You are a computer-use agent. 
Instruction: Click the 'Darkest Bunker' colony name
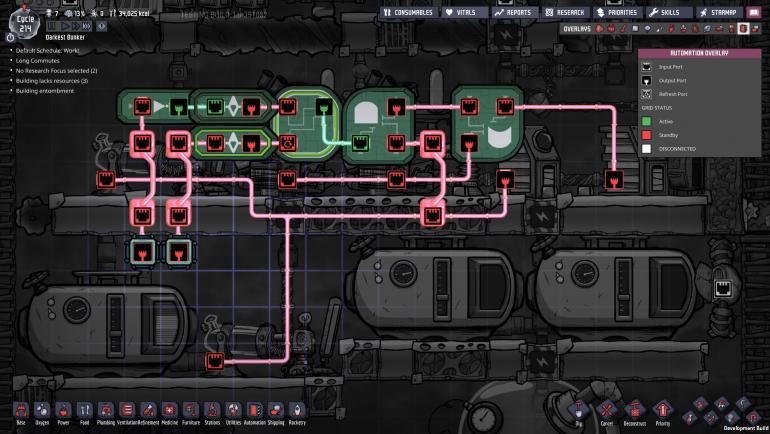[x=65, y=37]
